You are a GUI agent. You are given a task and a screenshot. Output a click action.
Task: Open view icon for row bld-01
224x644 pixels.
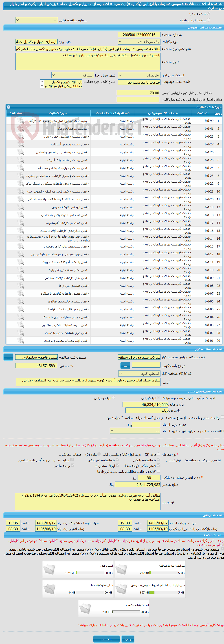[x=20, y=340]
